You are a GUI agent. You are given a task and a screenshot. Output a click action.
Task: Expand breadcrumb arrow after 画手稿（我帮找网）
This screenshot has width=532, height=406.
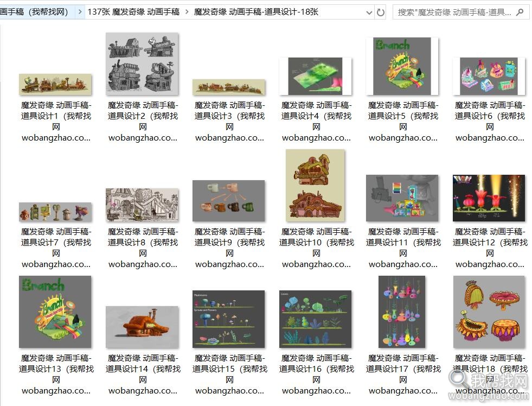[x=80, y=12]
